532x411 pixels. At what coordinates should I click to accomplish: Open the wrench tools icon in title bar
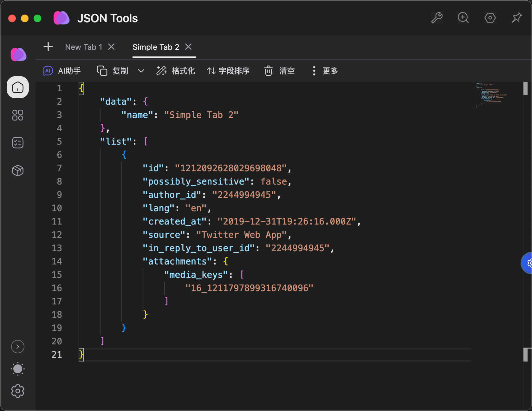click(437, 18)
